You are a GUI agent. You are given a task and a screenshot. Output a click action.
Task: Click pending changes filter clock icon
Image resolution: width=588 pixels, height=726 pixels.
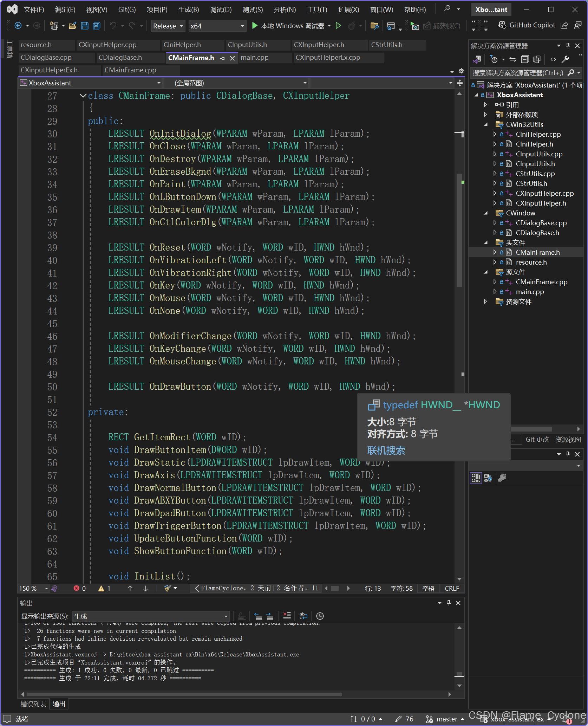click(494, 59)
